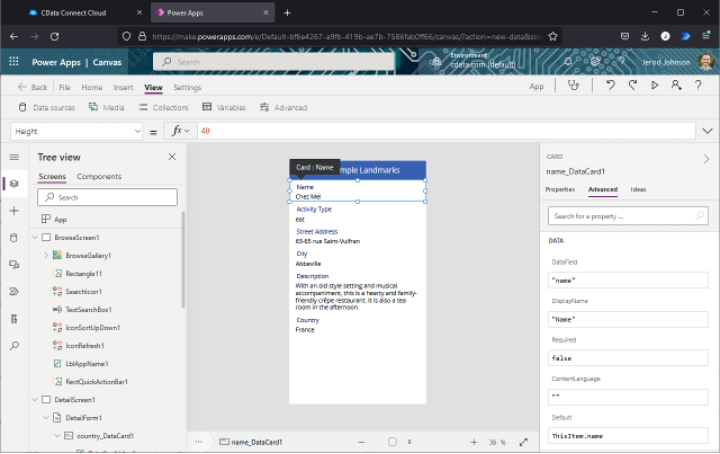The height and width of the screenshot is (454, 720).
Task: Select TextSearchBox1 in tree view
Action: click(89, 309)
